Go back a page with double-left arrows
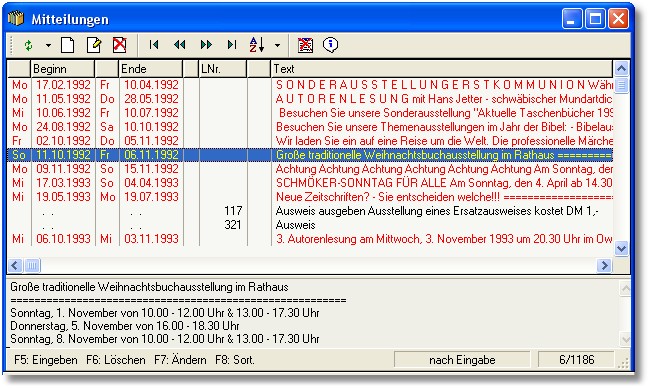This screenshot has width=649, height=389. [180, 45]
